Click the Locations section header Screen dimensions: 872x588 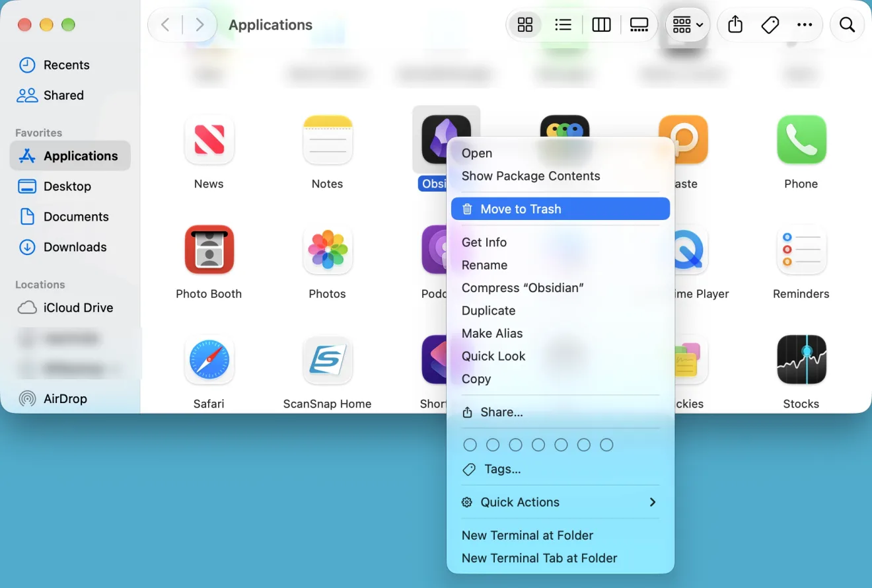(x=40, y=285)
